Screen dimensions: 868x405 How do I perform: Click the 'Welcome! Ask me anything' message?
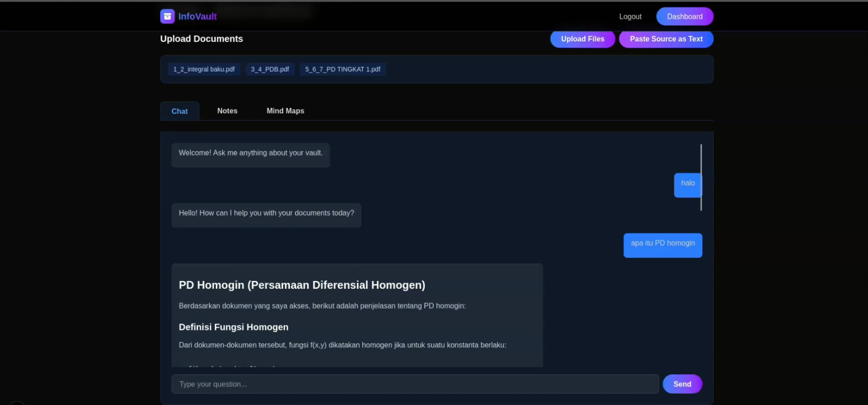250,155
